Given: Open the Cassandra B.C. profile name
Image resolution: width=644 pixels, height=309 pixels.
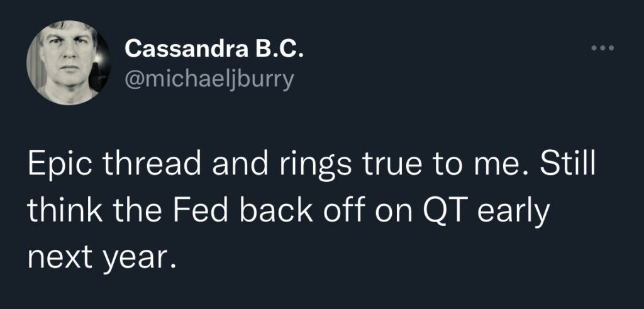Looking at the screenshot, I should tap(214, 48).
